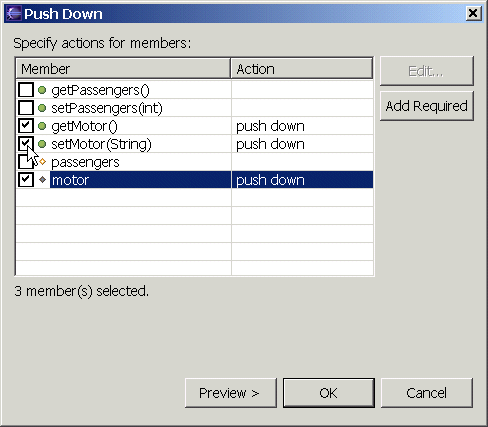Screen dimensions: 488x427
Task: Open the Action cell for the motor row
Action: coord(302,180)
